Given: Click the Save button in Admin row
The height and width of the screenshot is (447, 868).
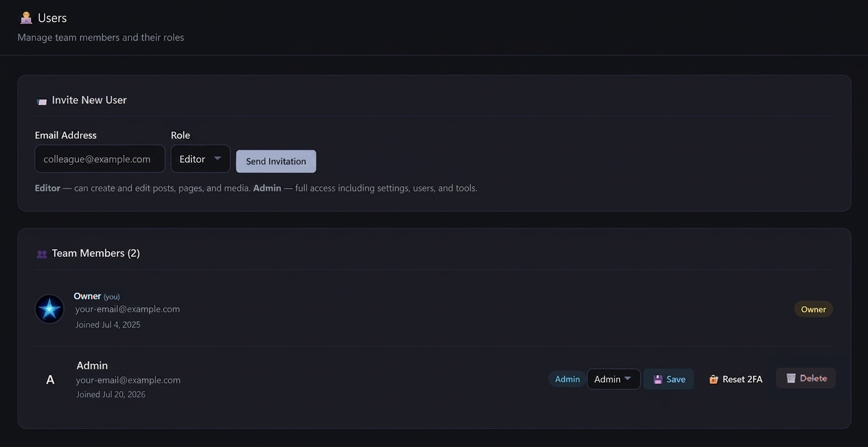Looking at the screenshot, I should (x=669, y=379).
